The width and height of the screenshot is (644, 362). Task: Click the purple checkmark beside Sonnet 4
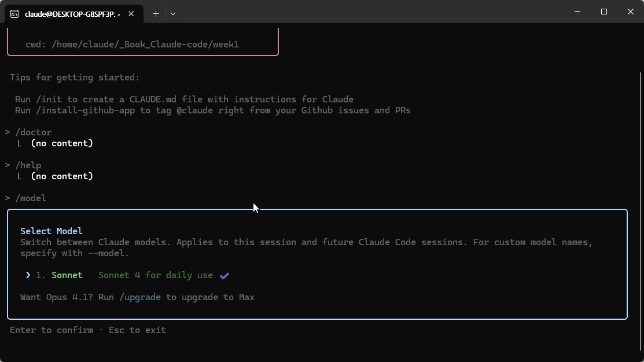(x=225, y=276)
